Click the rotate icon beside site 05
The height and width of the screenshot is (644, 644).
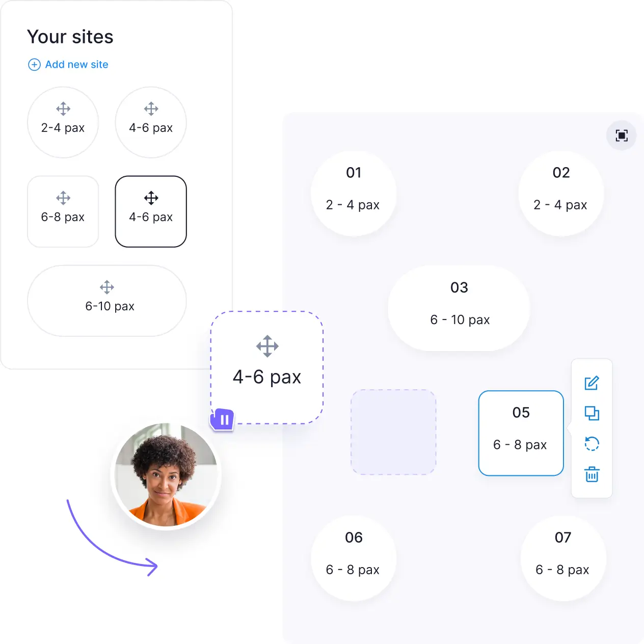click(x=592, y=444)
